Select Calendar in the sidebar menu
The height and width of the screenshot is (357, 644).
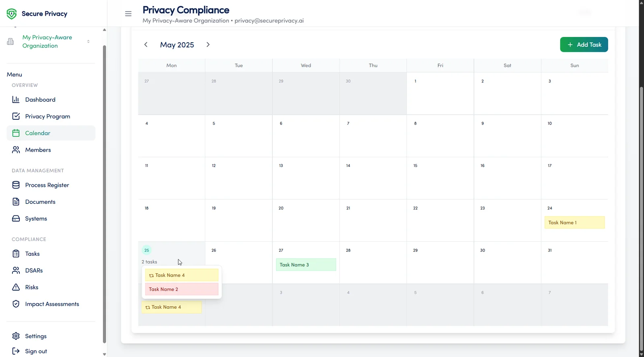[x=37, y=133]
